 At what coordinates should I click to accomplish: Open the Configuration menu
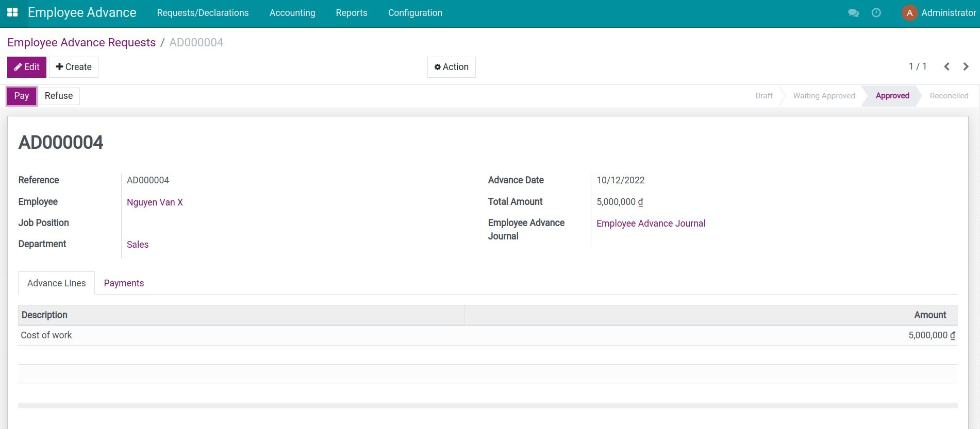coord(415,13)
